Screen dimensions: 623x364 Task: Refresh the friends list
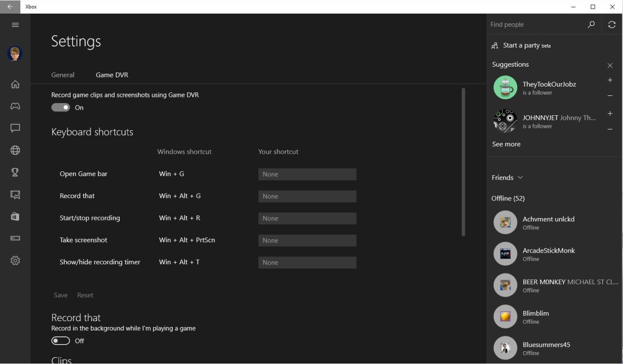tap(612, 24)
